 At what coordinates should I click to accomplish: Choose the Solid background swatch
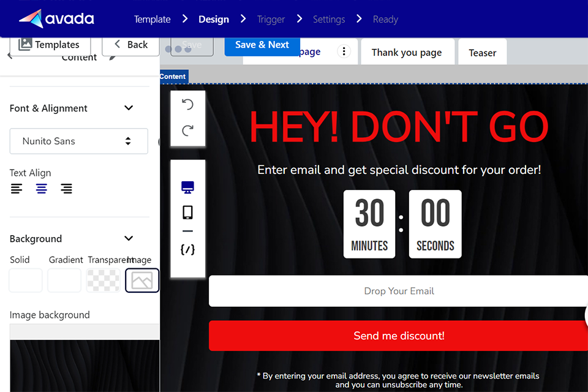click(26, 280)
